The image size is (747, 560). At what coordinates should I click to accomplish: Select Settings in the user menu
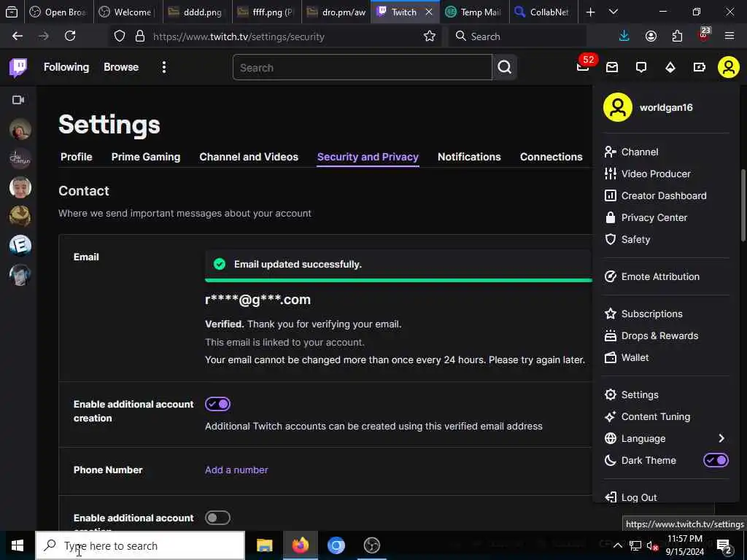tap(665, 394)
